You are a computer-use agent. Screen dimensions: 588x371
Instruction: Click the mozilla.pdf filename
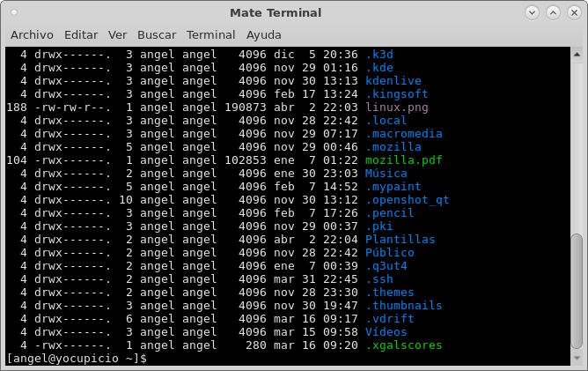tap(404, 160)
